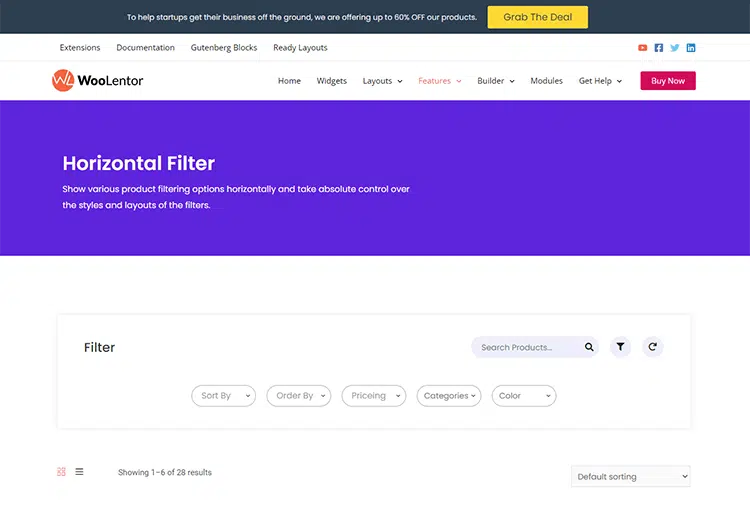Viewport: 750px width, 509px height.
Task: Go to the Widgets menu item
Action: tap(332, 81)
